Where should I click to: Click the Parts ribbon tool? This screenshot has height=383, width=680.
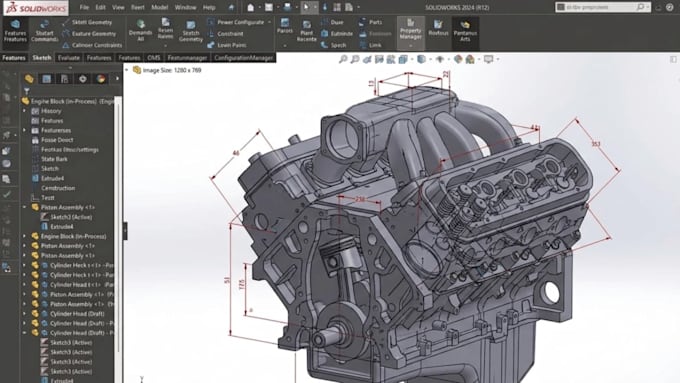pos(370,22)
